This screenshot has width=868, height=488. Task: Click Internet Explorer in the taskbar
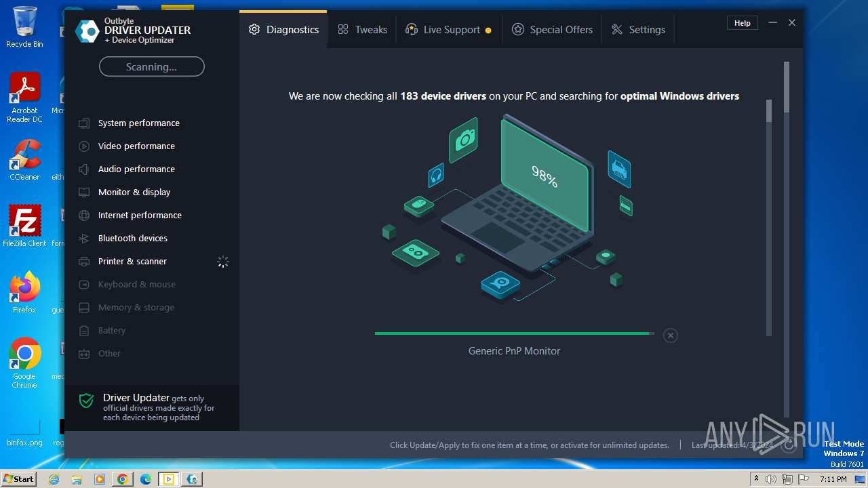(x=54, y=479)
